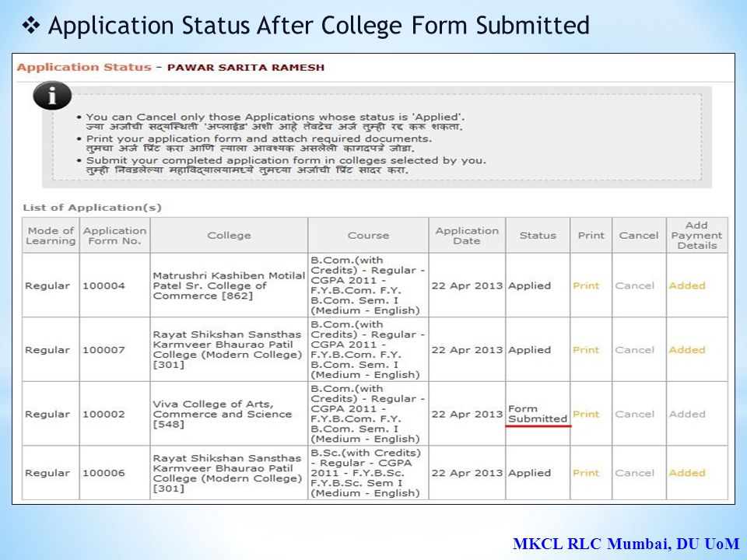Click the Application Date column header
This screenshot has height=560, width=747.
[467, 235]
